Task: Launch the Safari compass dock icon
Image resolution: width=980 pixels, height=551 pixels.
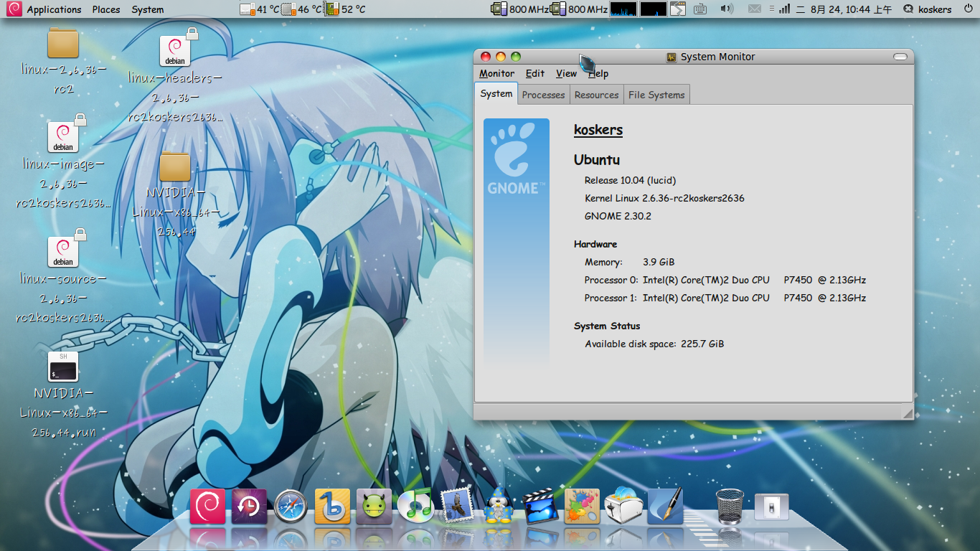Action: [291, 507]
